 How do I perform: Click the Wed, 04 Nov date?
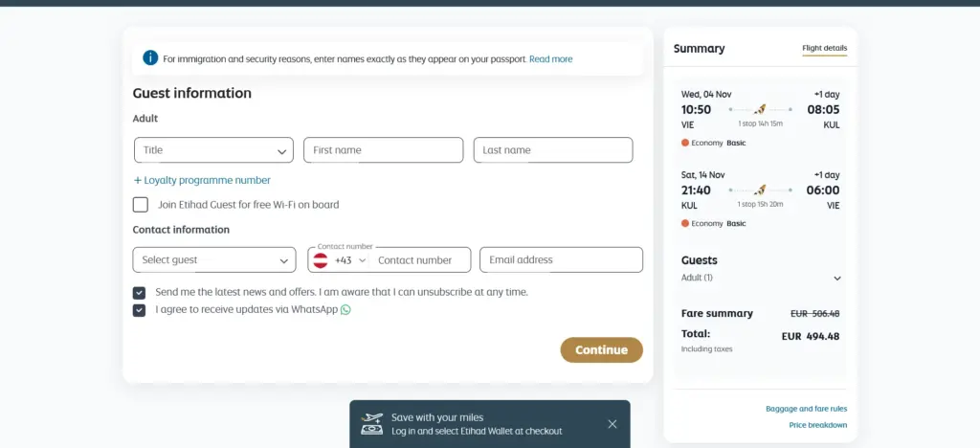pos(706,95)
